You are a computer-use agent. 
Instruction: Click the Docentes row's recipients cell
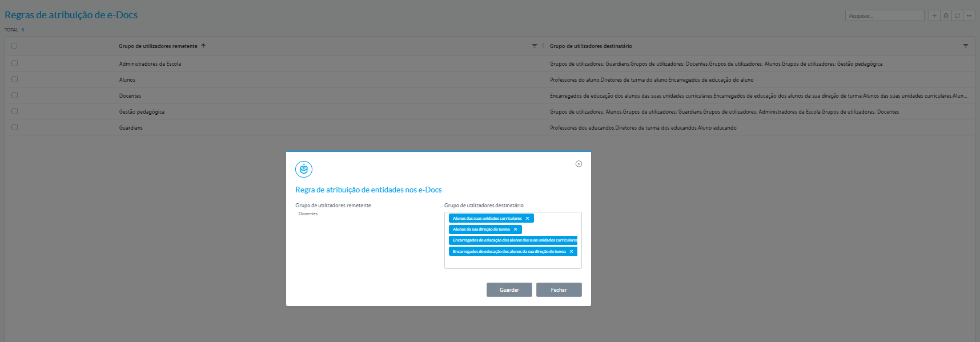(758, 96)
